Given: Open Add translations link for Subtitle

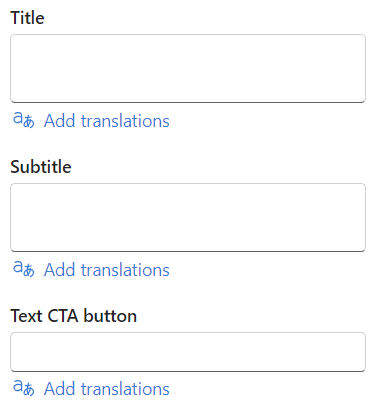Looking at the screenshot, I should 107,270.
